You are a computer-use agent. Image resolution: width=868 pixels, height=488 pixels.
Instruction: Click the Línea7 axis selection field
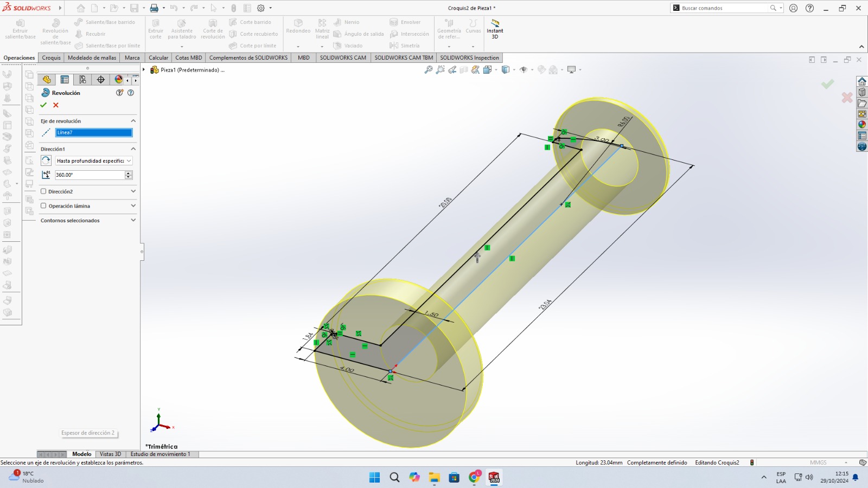point(93,133)
